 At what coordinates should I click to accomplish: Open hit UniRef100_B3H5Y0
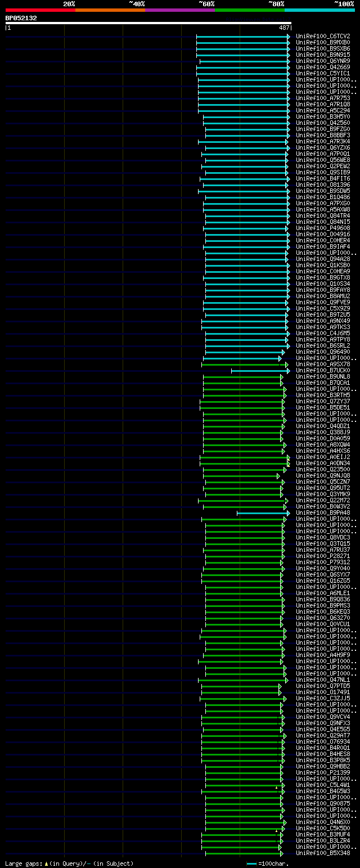coord(323,116)
